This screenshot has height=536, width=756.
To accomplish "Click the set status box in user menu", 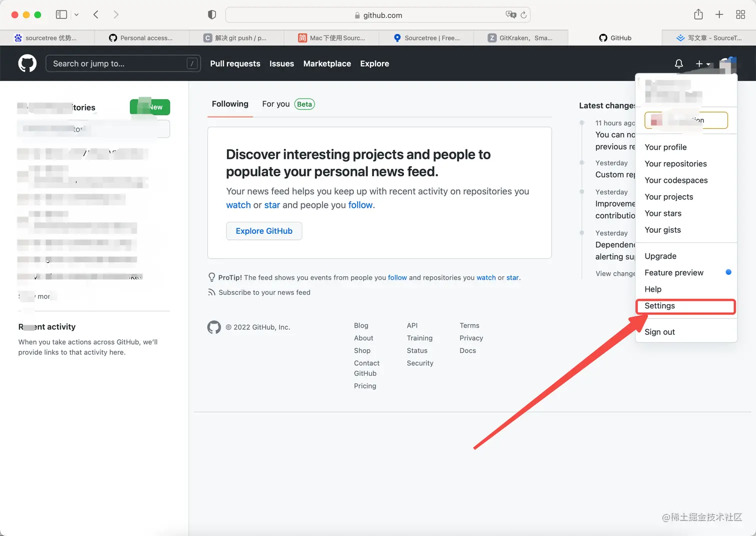I will click(x=686, y=120).
